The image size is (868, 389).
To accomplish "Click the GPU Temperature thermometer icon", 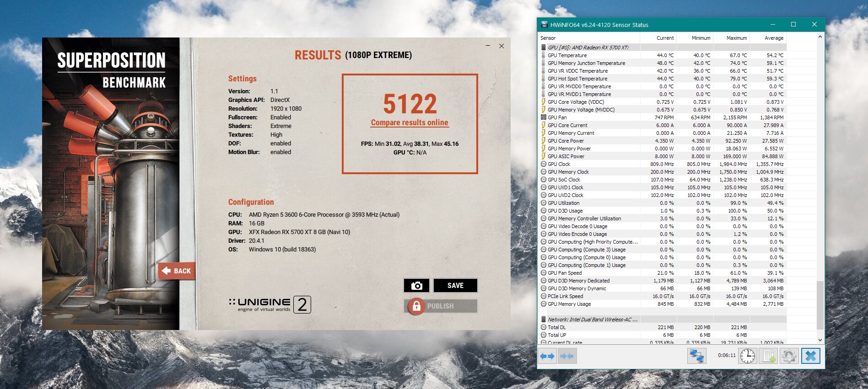I will click(x=544, y=55).
